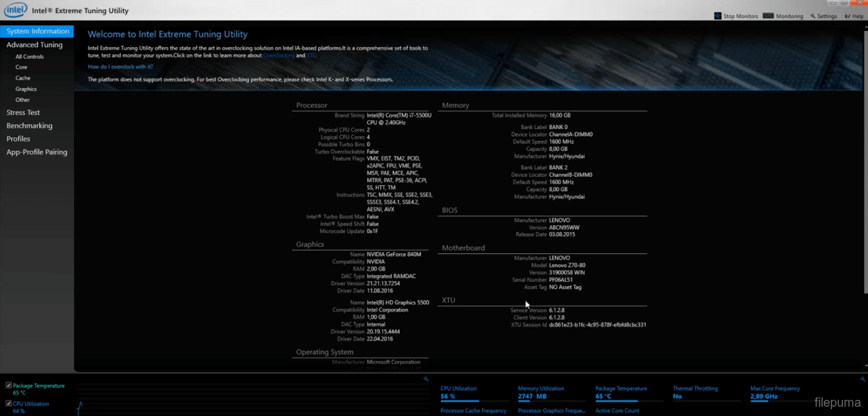Screen dimensions: 868x416
Task: Click wrench icon above the stats panel
Action: [862, 379]
